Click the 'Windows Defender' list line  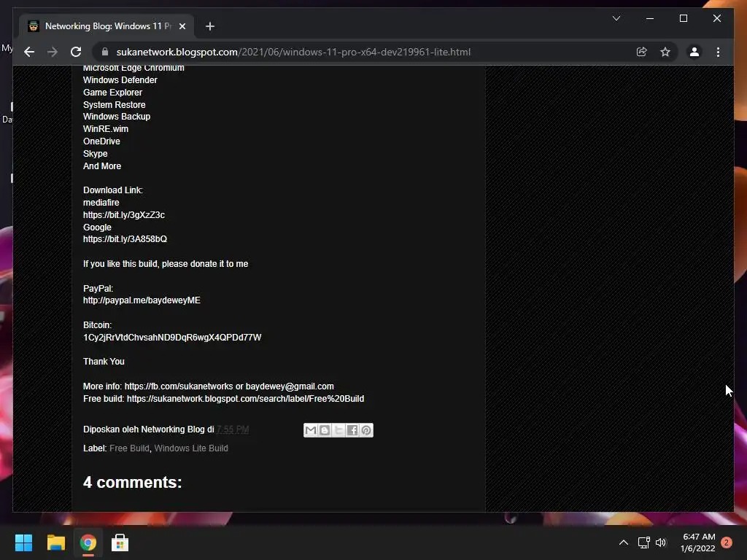[120, 80]
